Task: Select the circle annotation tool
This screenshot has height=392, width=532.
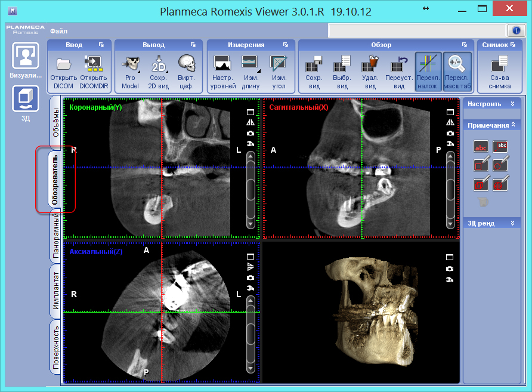Action: pyautogui.click(x=500, y=165)
